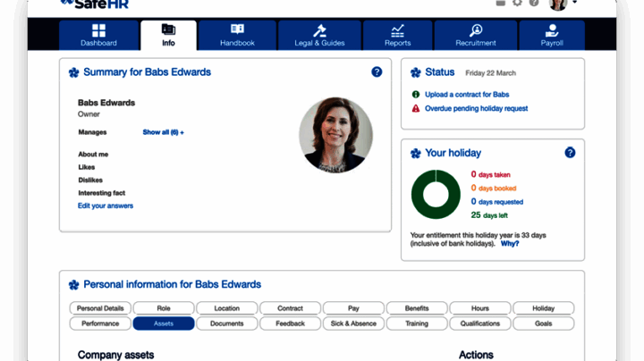Select the Training pill
Viewport: 644px width, 361px height.
pyautogui.click(x=417, y=323)
